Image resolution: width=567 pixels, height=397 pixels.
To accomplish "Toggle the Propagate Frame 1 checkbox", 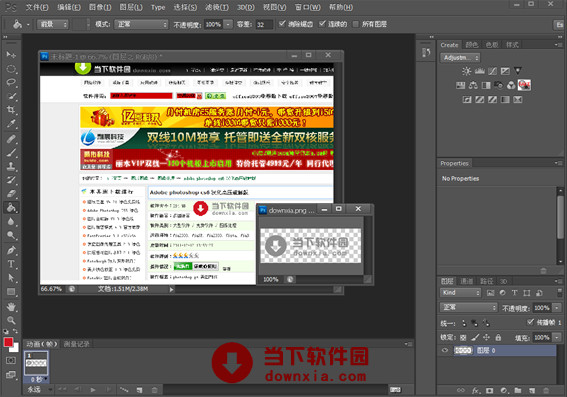I will pyautogui.click(x=530, y=322).
